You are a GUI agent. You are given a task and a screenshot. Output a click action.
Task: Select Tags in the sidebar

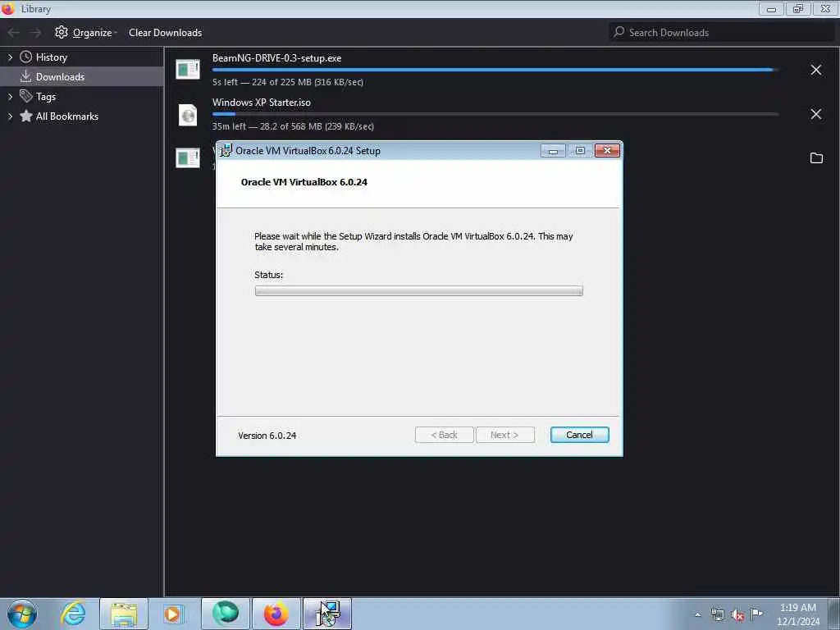coord(46,97)
